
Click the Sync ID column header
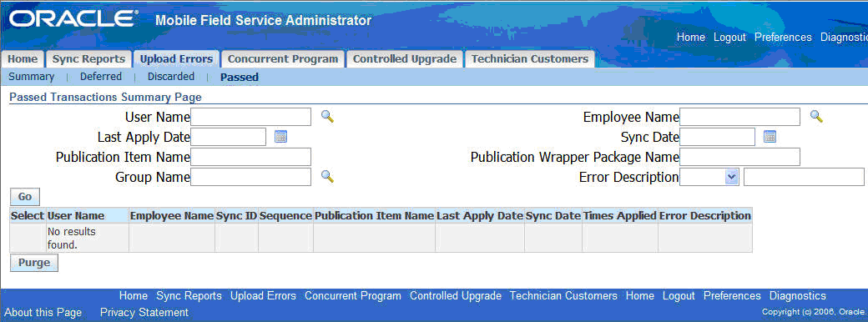pyautogui.click(x=236, y=216)
